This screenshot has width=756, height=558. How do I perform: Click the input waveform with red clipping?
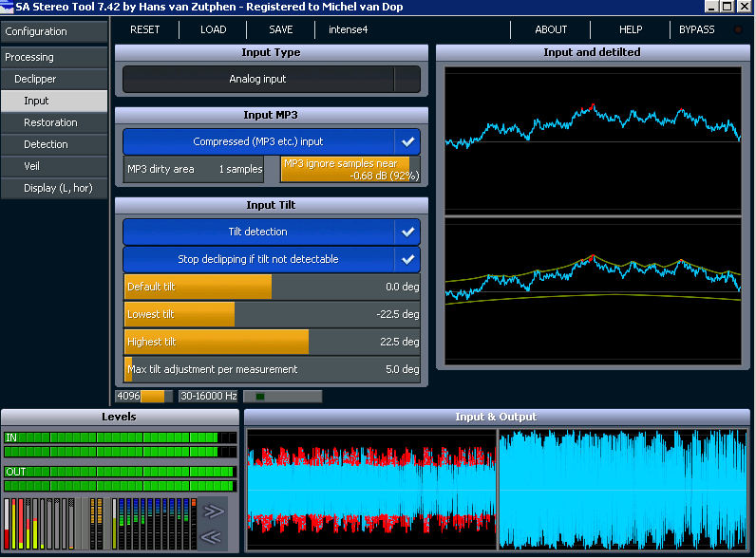click(x=371, y=490)
